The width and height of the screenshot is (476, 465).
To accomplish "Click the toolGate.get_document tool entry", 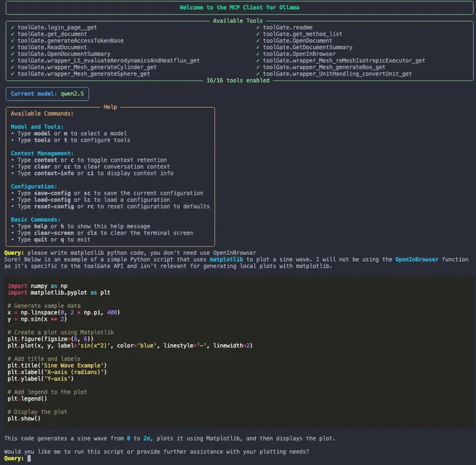I will coord(52,34).
